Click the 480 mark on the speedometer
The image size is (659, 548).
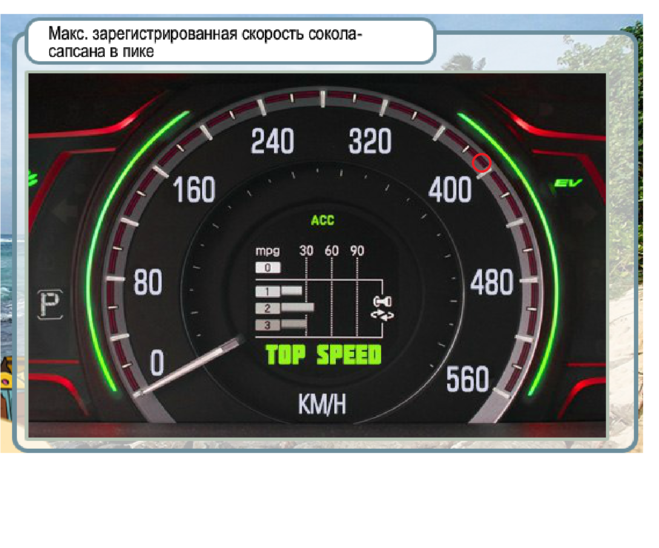(491, 283)
